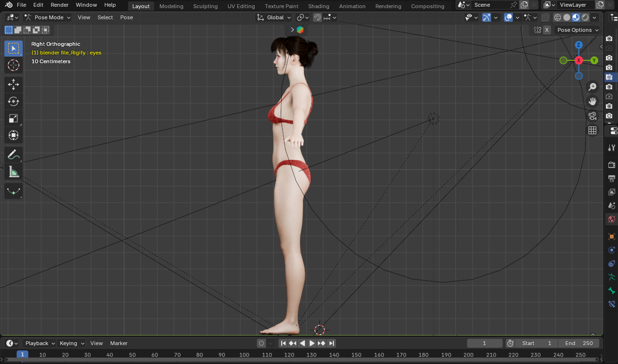Switch to material preview shading
This screenshot has width=618, height=364.
click(x=576, y=17)
